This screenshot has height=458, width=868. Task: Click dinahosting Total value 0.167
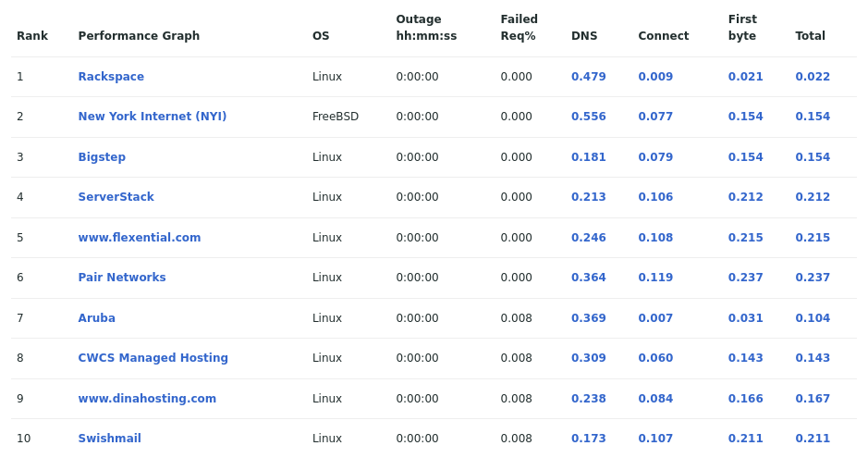pyautogui.click(x=813, y=399)
